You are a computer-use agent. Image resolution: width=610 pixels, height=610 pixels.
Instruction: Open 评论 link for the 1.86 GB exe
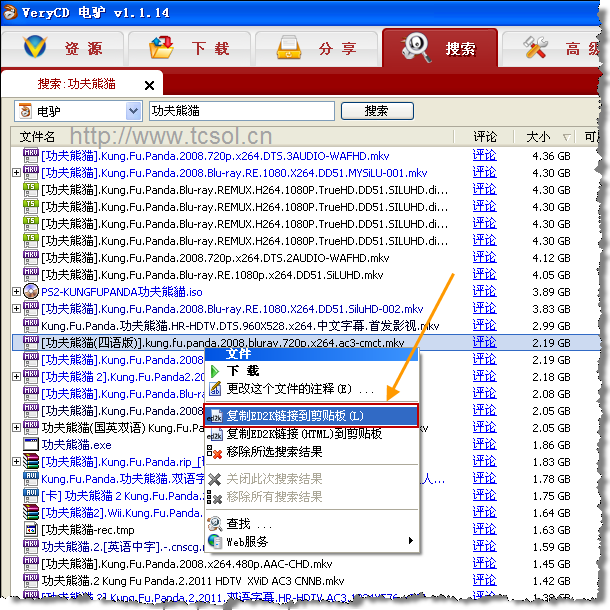tap(484, 444)
